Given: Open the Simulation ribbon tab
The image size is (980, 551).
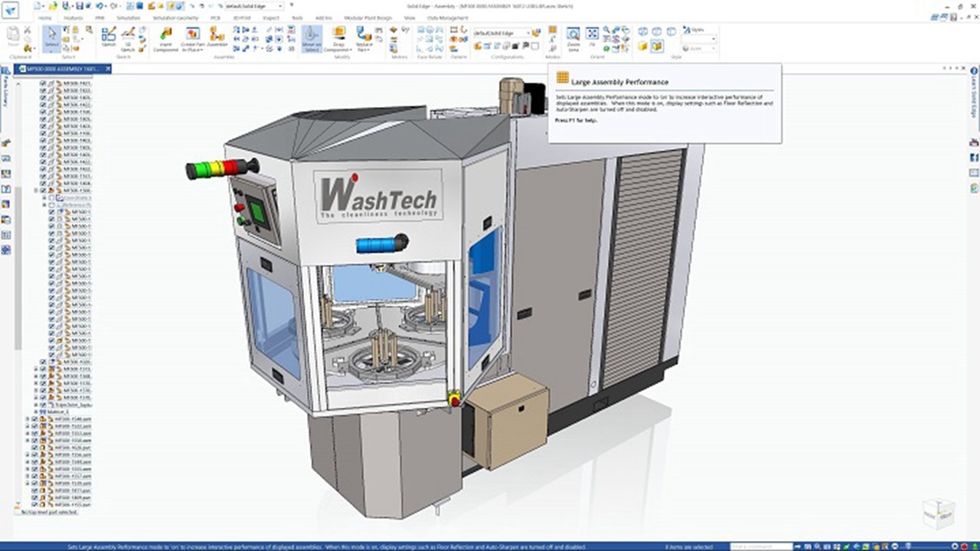Looking at the screenshot, I should click(129, 17).
